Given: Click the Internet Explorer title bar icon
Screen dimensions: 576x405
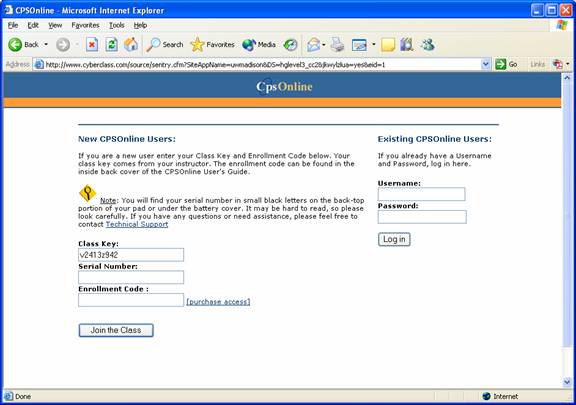Looking at the screenshot, I should [x=8, y=10].
